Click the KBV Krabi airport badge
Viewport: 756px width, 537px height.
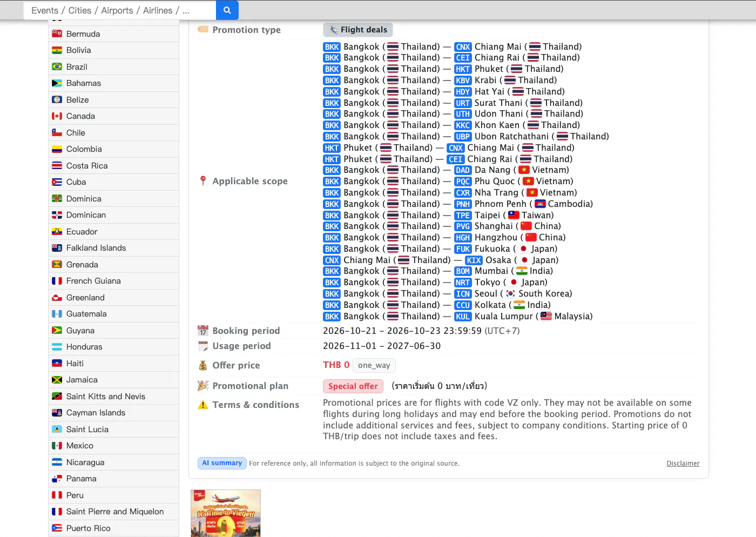coord(463,80)
